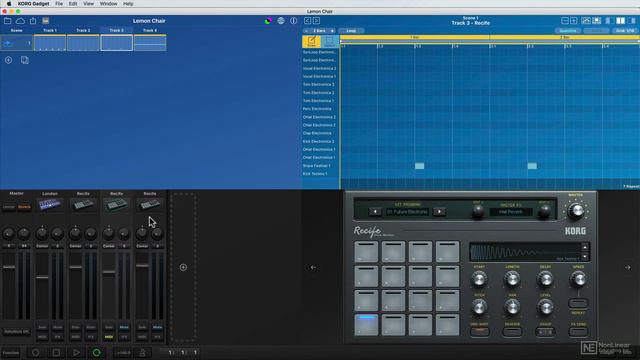Image resolution: width=640 pixels, height=360 pixels.
Task: Toggle MIDI on the London channel
Action: click(42, 337)
